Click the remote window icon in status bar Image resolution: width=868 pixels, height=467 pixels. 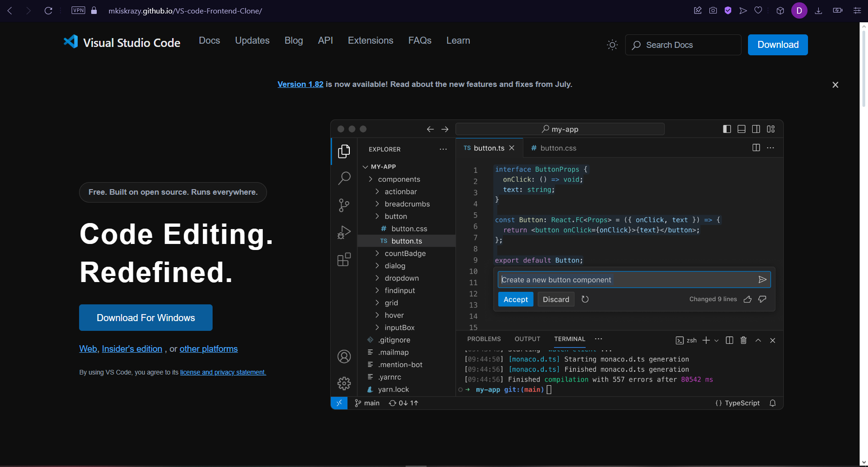pyautogui.click(x=339, y=403)
